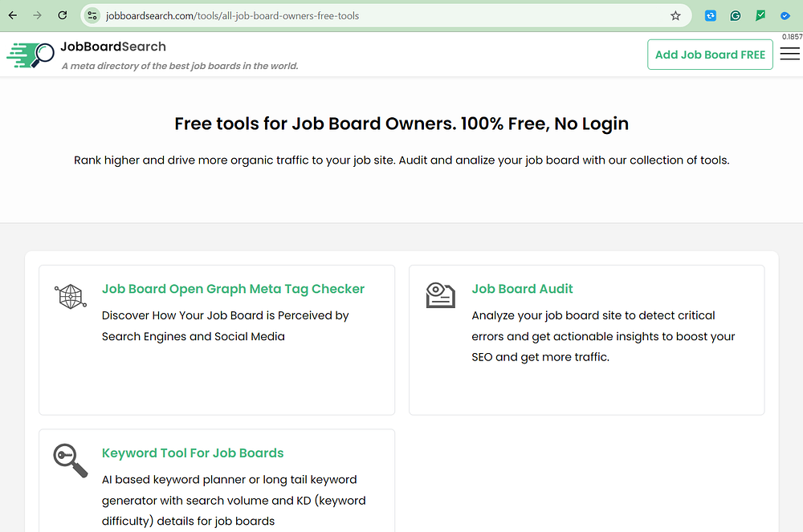The width and height of the screenshot is (803, 532).
Task: Open Job Board Open Graph Meta Tag Checker
Action: 233,289
